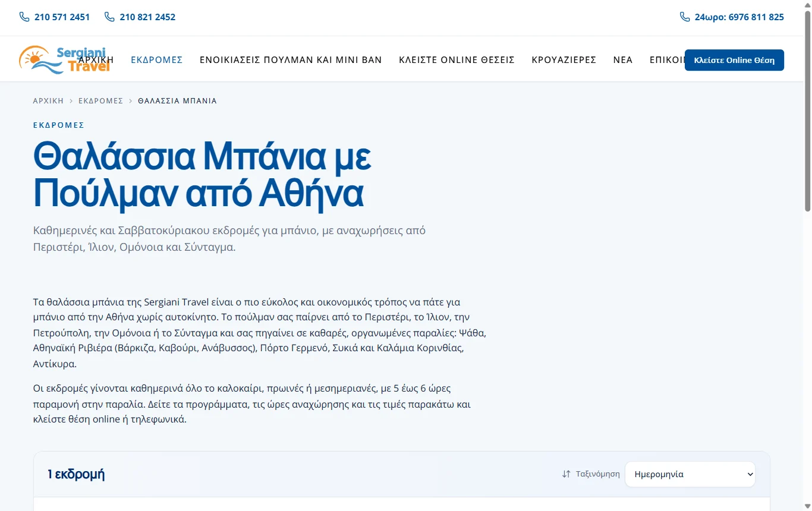
Task: Open the ΝΕΑ menu item
Action: [623, 60]
